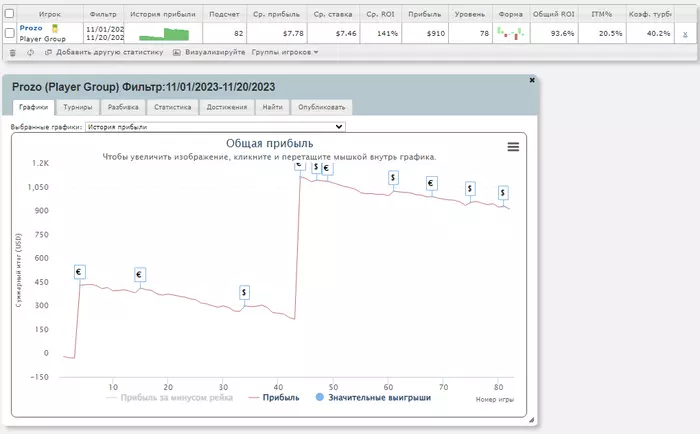Sort by the Подсчет column header

coord(225,14)
